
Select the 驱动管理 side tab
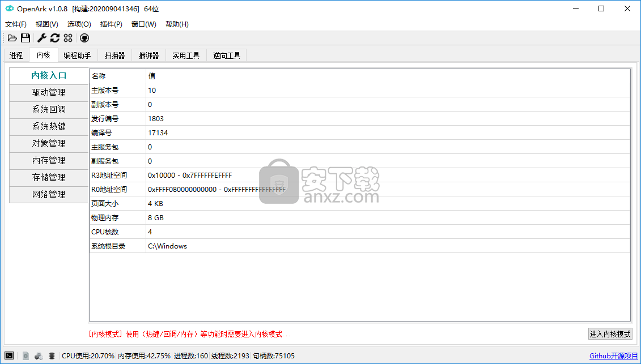click(x=49, y=93)
